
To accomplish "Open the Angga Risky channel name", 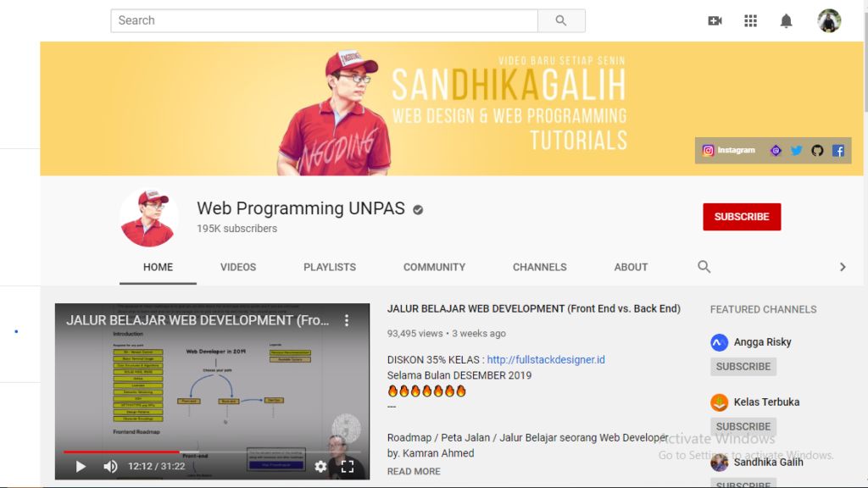I will (762, 342).
